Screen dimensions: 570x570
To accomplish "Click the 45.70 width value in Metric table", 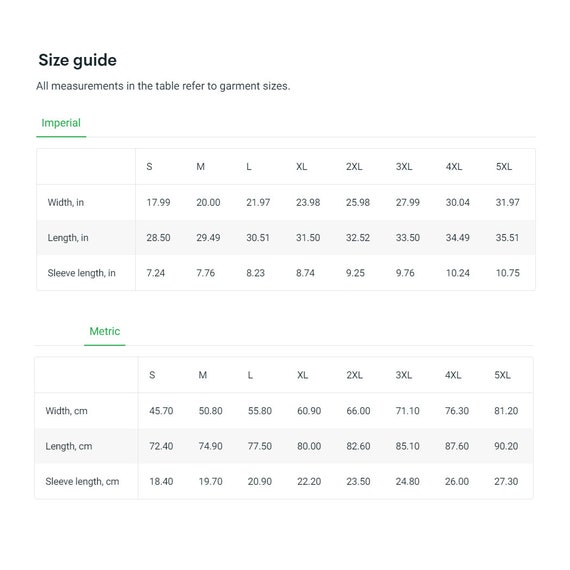I will 161,411.
